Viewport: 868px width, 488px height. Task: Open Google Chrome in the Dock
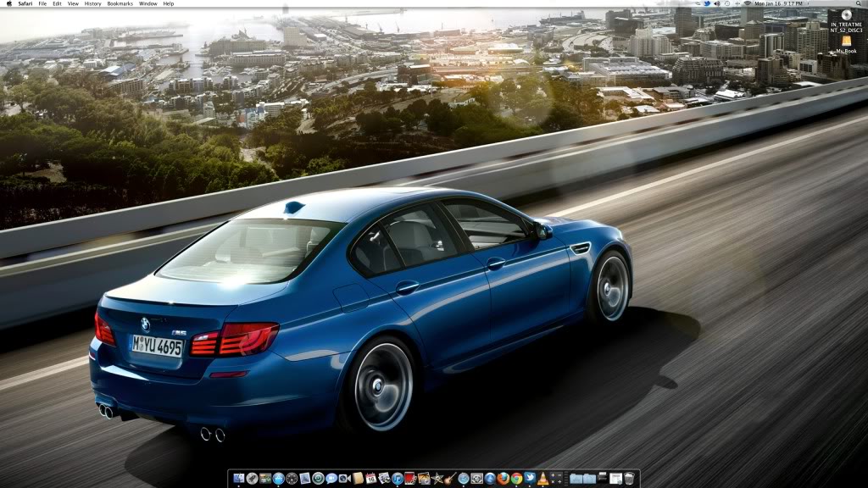[516, 478]
